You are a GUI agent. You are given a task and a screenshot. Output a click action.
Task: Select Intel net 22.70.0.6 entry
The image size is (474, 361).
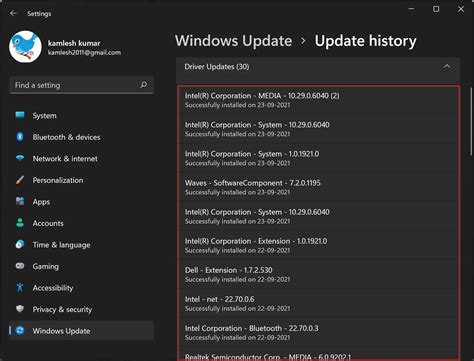tap(318, 303)
